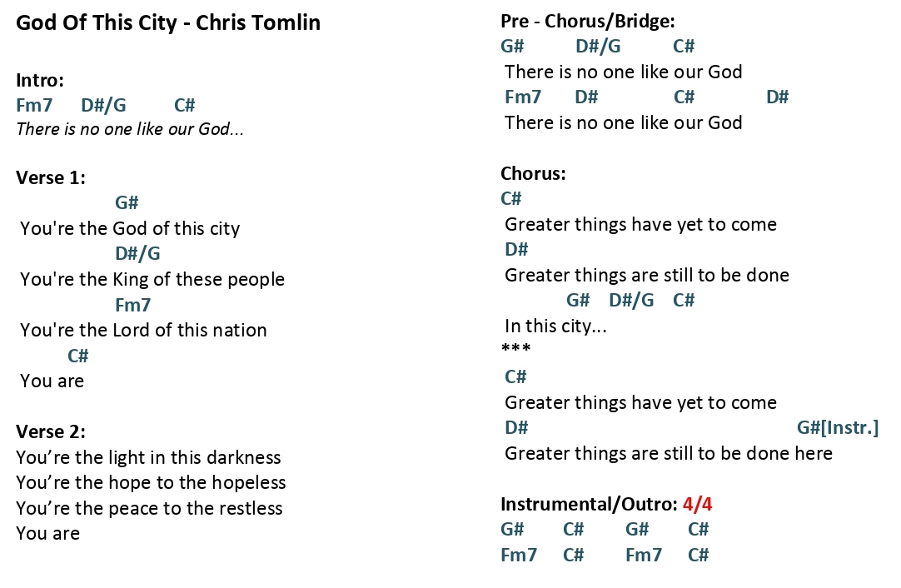Click the C# chord above 'You are'

[x=78, y=356]
